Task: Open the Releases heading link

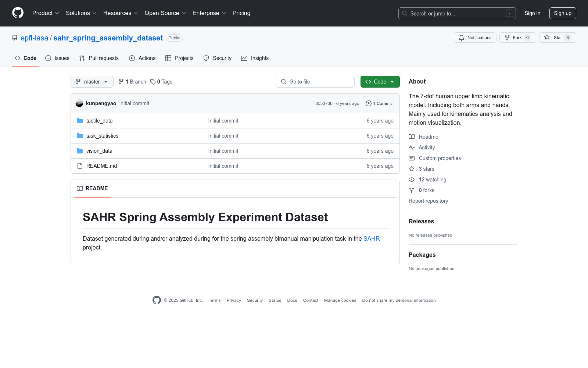Action: 421,221
